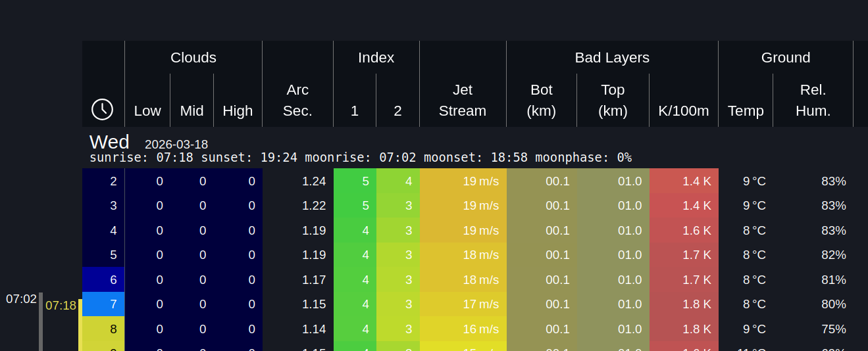Select the yellow hour 8 cell
Image resolution: width=868 pixels, height=351 pixels.
point(103,329)
